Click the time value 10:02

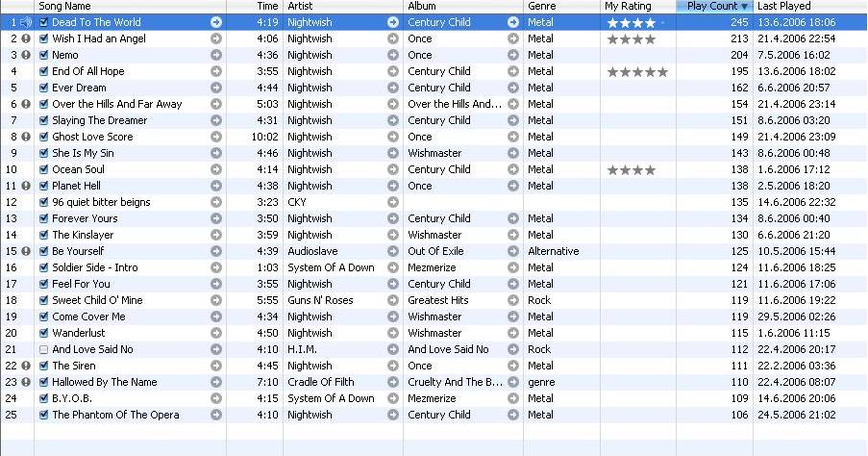click(x=264, y=137)
